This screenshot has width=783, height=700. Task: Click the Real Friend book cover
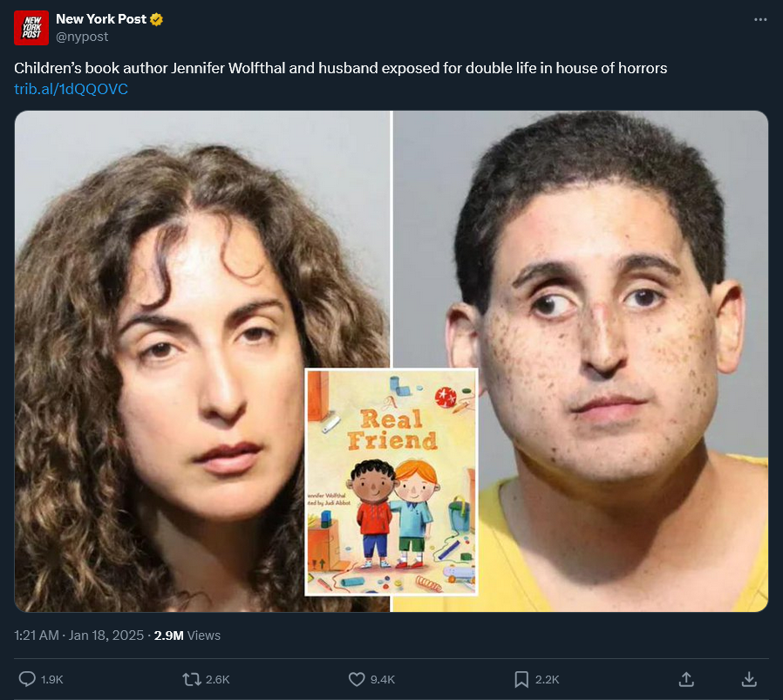pyautogui.click(x=391, y=482)
